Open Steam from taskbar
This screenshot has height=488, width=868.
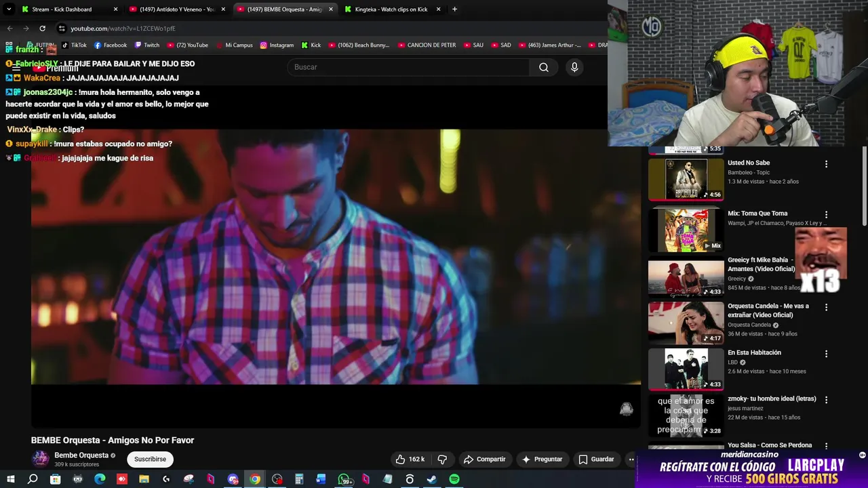click(x=431, y=479)
